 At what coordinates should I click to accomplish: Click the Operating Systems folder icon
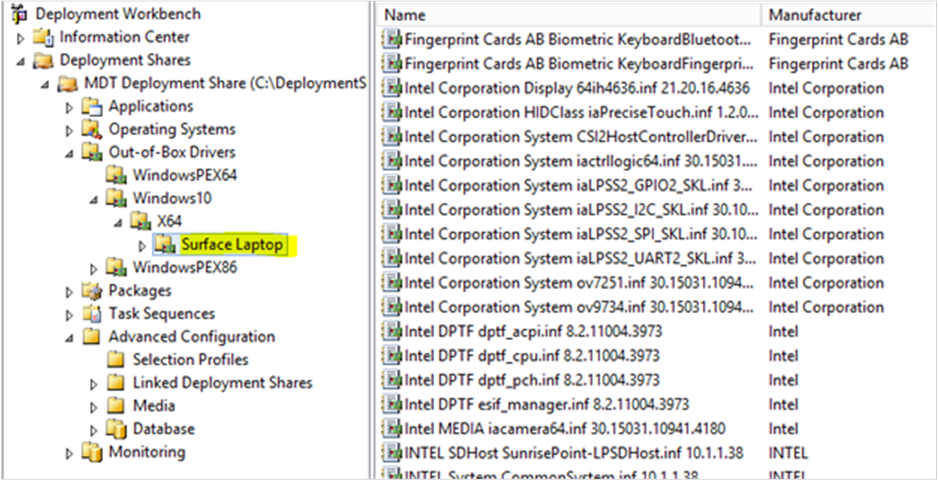tap(92, 130)
